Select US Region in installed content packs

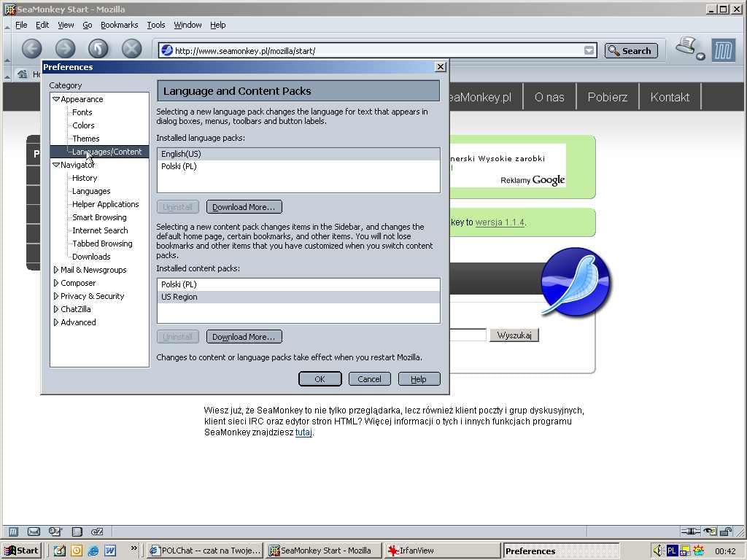point(298,297)
